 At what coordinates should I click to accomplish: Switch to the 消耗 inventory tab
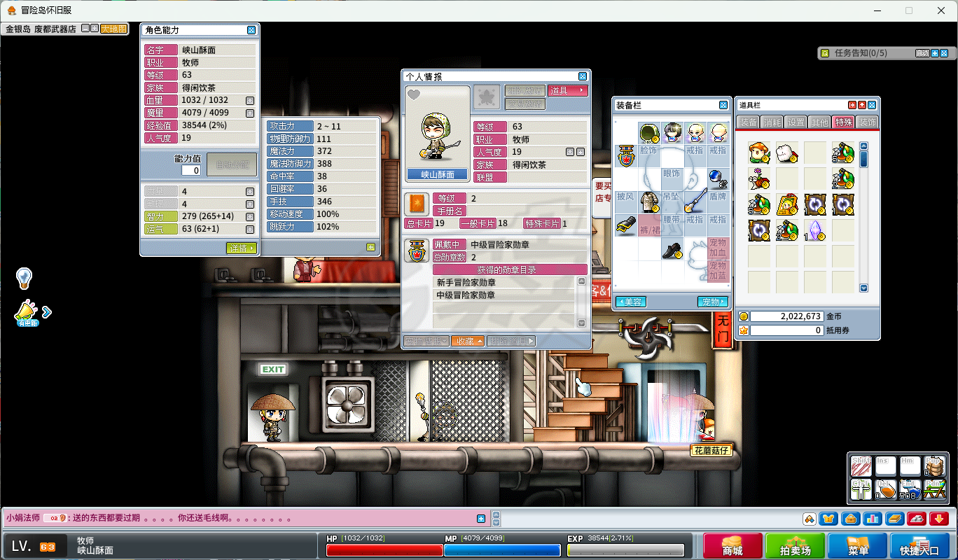tap(772, 122)
